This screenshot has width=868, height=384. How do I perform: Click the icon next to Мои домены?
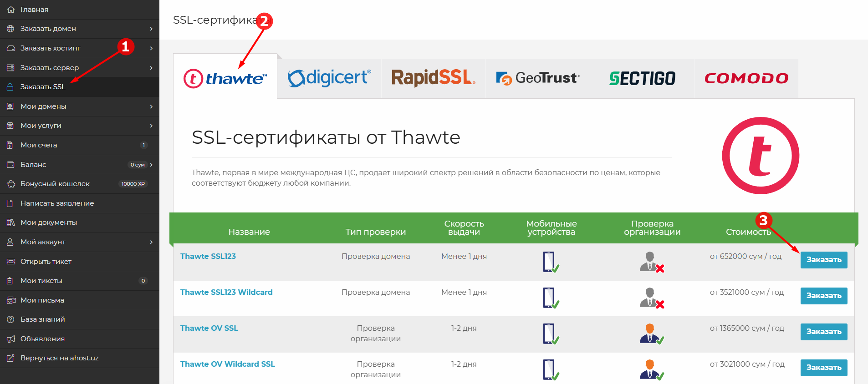tap(10, 106)
